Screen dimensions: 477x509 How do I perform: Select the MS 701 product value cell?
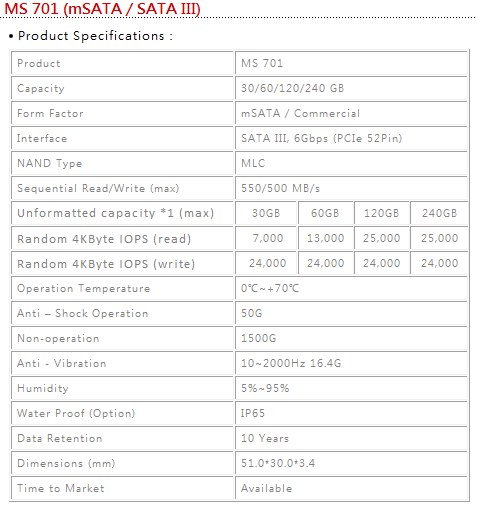click(351, 63)
